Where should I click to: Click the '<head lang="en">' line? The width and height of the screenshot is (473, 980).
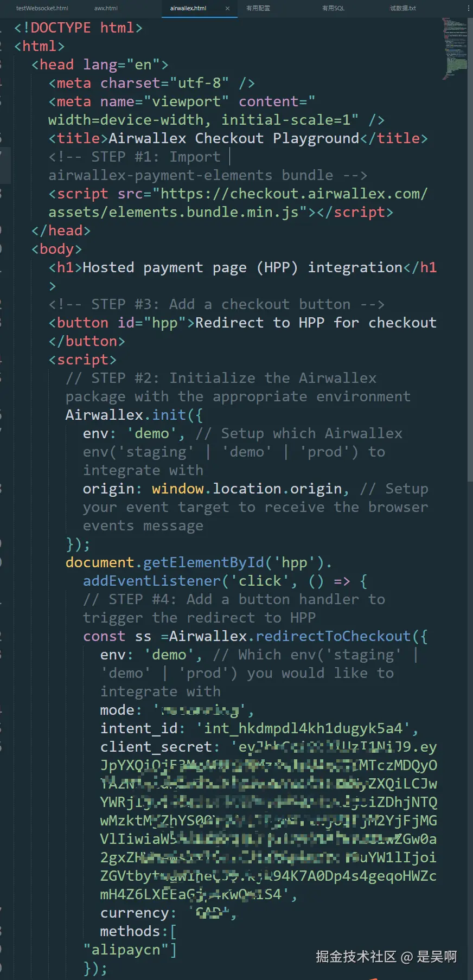pyautogui.click(x=100, y=65)
